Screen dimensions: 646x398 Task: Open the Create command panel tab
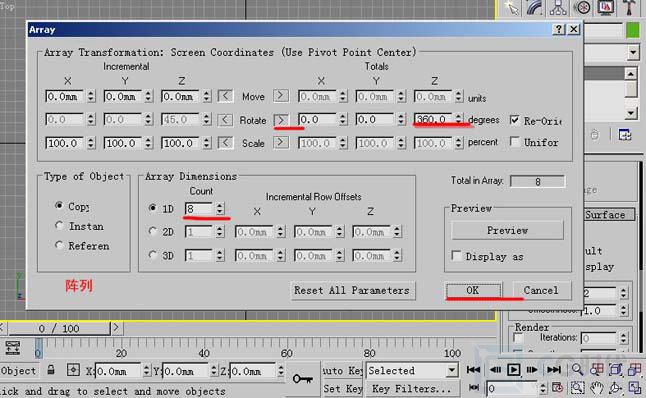click(x=512, y=8)
